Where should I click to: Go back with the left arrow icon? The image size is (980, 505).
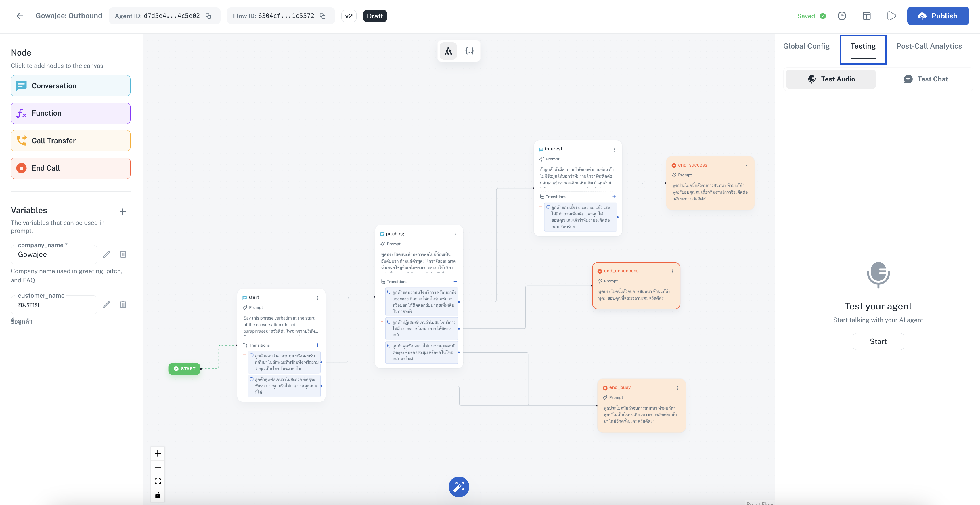pyautogui.click(x=20, y=16)
